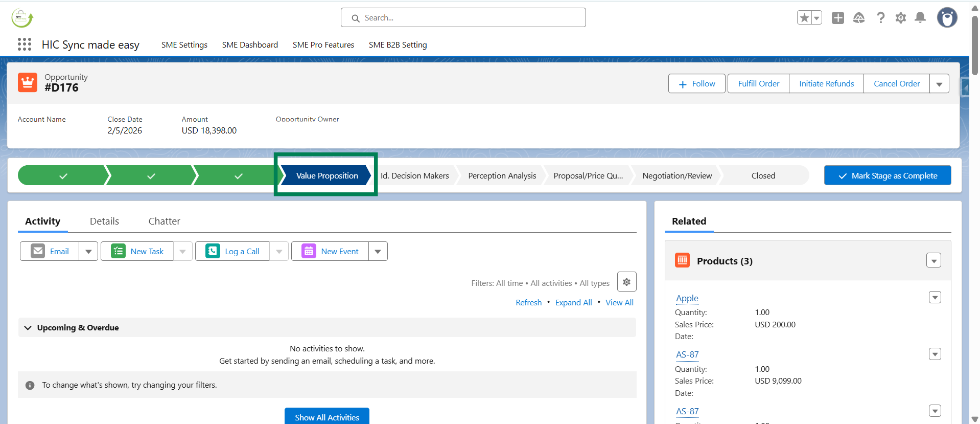Image resolution: width=980 pixels, height=424 pixels.
Task: Click the Refresh link
Action: click(x=528, y=303)
